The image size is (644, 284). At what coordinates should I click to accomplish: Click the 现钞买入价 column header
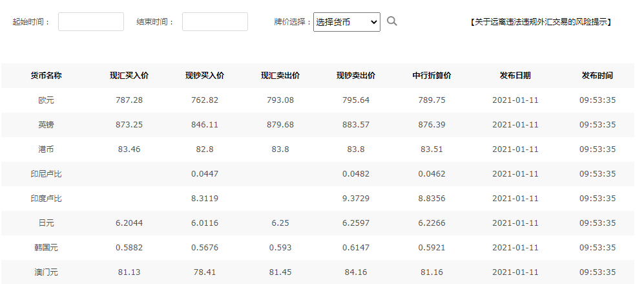(x=205, y=75)
